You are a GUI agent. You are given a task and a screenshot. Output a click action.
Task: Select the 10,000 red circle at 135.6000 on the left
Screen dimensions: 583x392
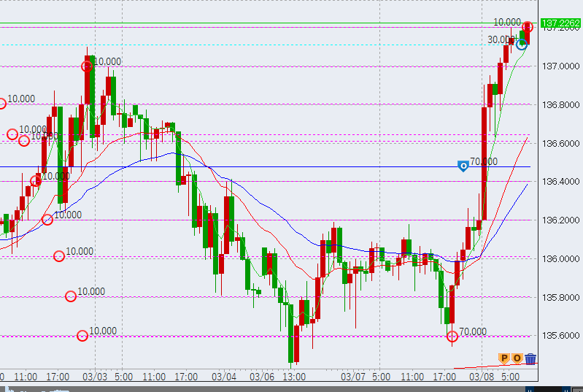tap(82, 336)
